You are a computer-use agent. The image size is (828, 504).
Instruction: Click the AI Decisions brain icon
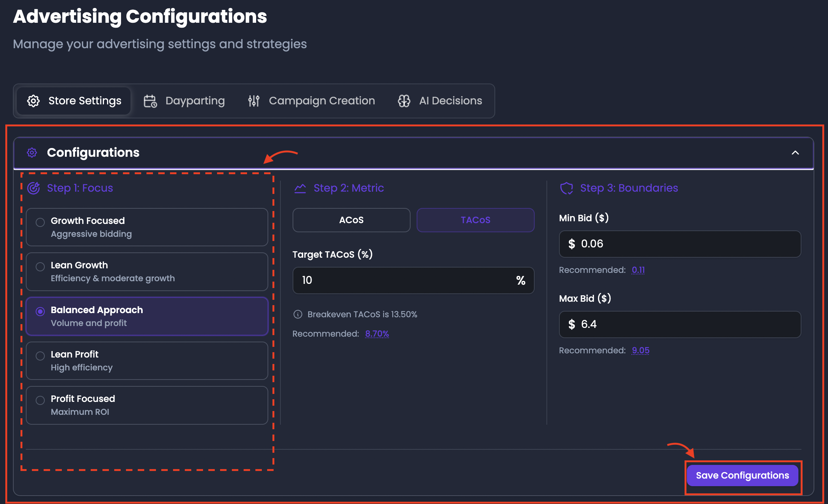(404, 101)
